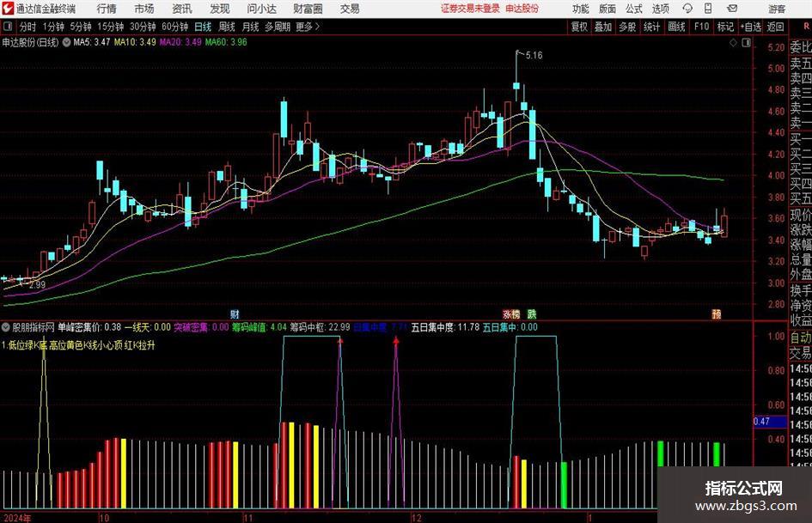Click the 换手 row in right panel
Screen dimensions: 812x523
point(801,290)
